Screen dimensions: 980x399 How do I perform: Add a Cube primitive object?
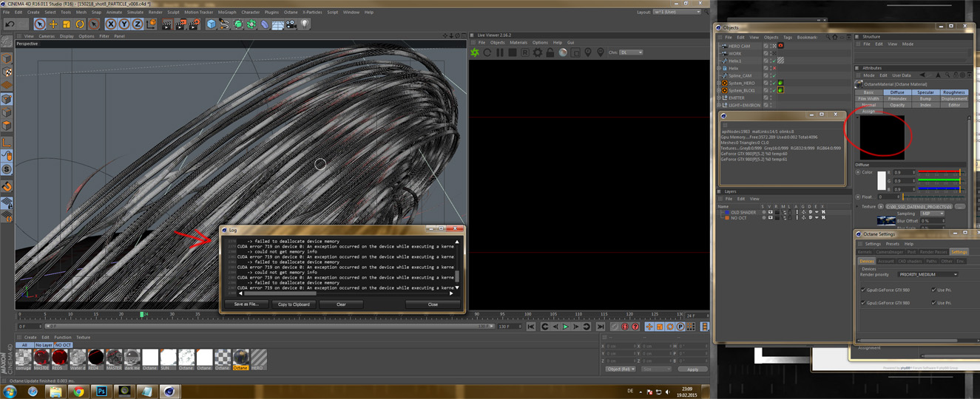[x=212, y=24]
